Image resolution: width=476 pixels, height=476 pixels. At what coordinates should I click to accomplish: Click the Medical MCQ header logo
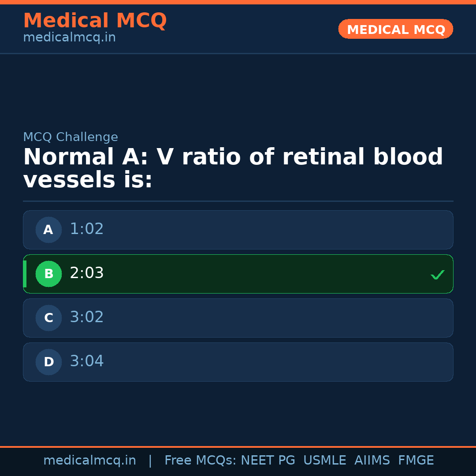click(95, 20)
